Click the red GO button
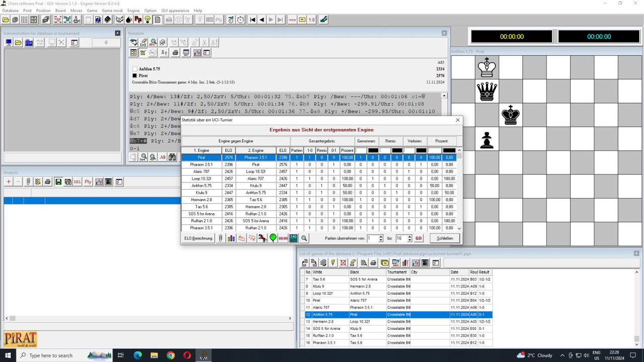 419,238
